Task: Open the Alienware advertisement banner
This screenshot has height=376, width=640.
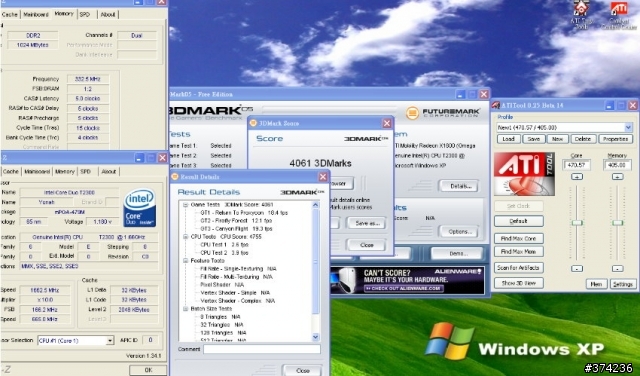Action: (407, 280)
